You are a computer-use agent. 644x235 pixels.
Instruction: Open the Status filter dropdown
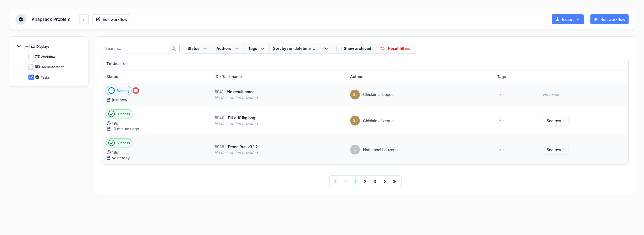pyautogui.click(x=197, y=49)
